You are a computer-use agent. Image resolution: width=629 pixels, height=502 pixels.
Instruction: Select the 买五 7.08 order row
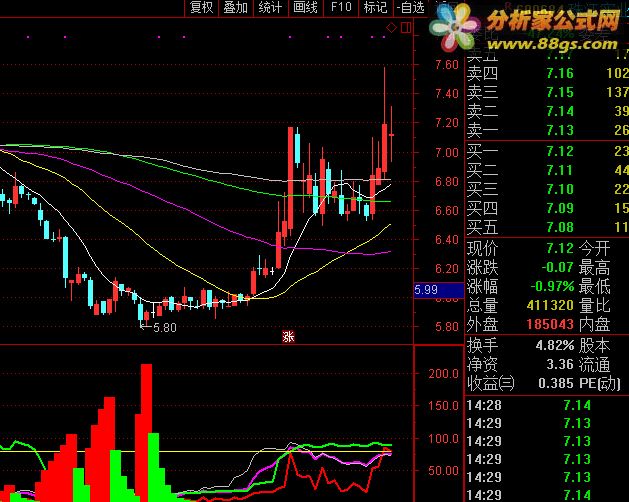coord(547,227)
